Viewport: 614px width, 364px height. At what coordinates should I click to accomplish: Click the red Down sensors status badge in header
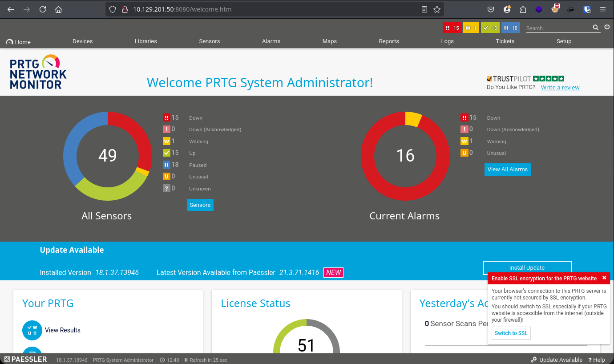[x=452, y=28]
